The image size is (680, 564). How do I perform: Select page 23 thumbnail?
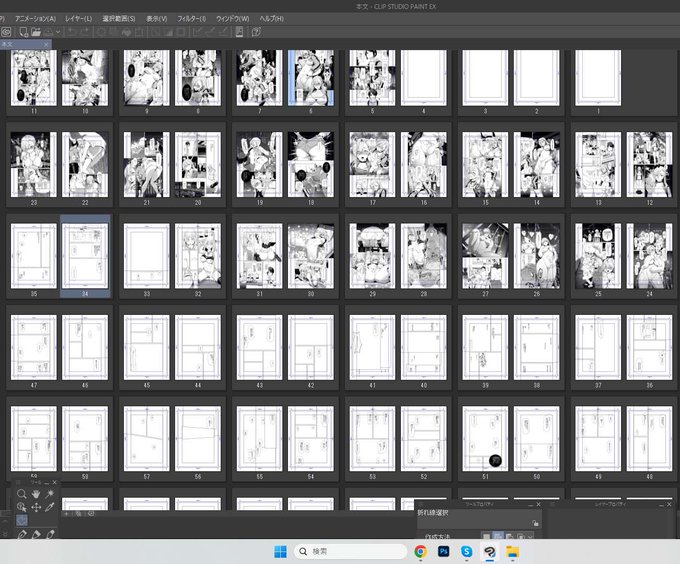pyautogui.click(x=34, y=165)
